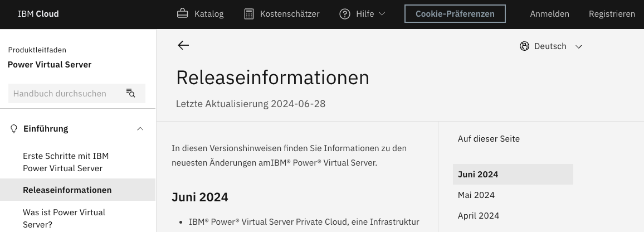Click the Handbuch durchsuchen search field
Image resolution: width=644 pixels, height=232 pixels.
tap(77, 93)
